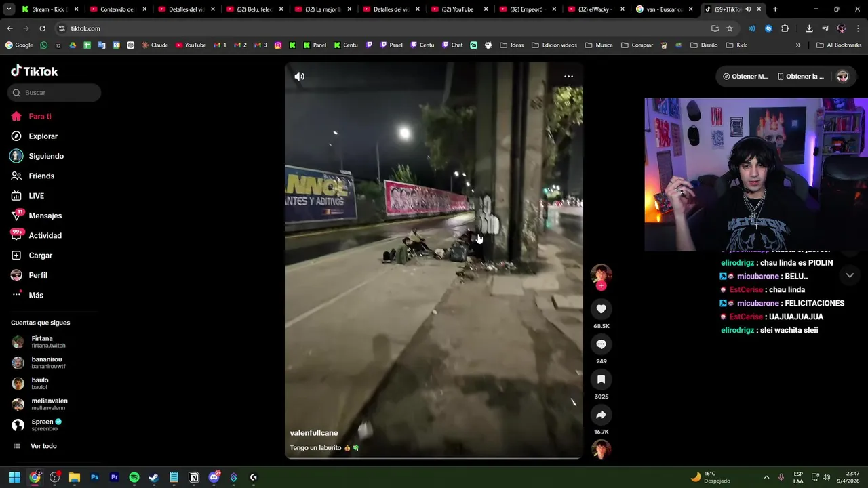Open the Edicion videos bookmarks folder
The image size is (868, 488).
pos(554,45)
